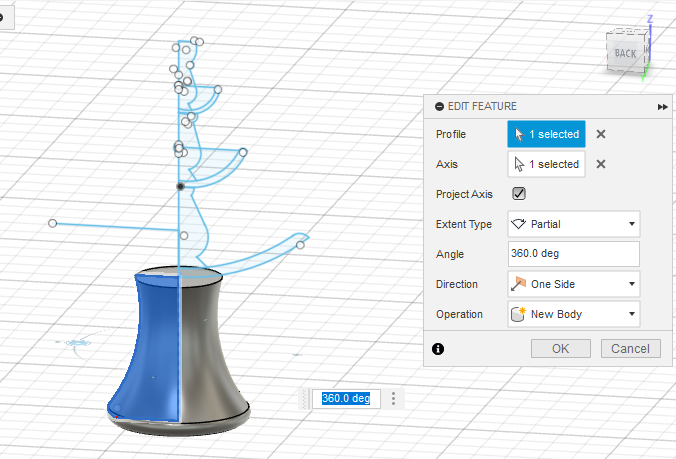Open the Extent Type dropdown
The width and height of the screenshot is (676, 459).
click(x=574, y=224)
